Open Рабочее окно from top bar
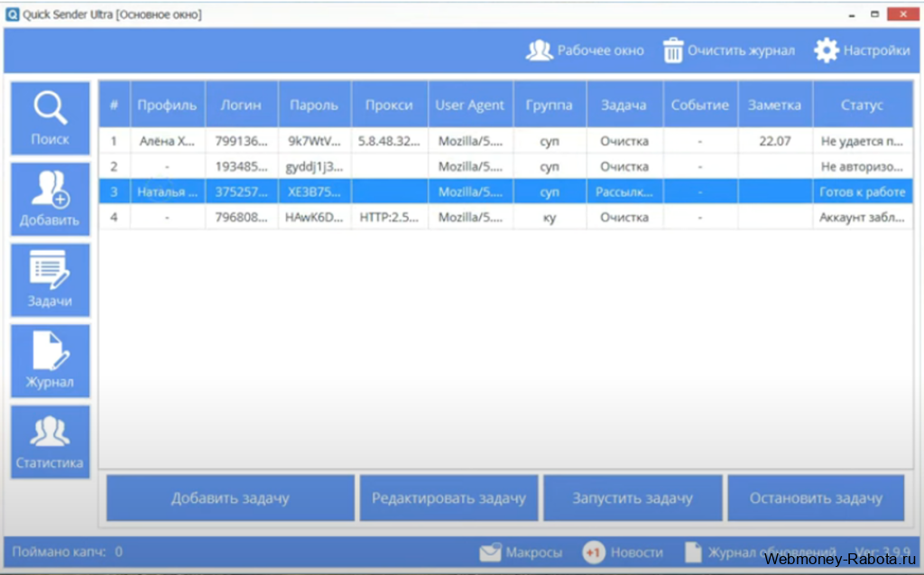924x575 pixels. pos(585,51)
